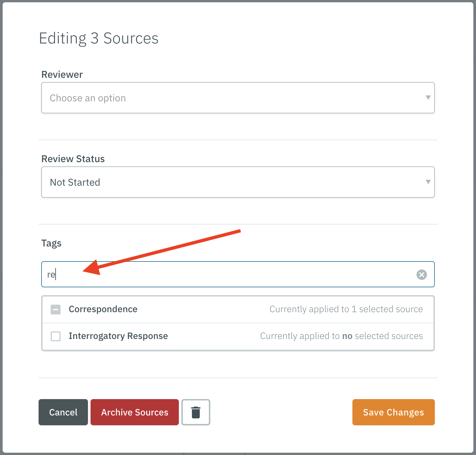The image size is (476, 455).
Task: Check the Interrogatory Response tag checkbox
Action: pyautogui.click(x=56, y=336)
